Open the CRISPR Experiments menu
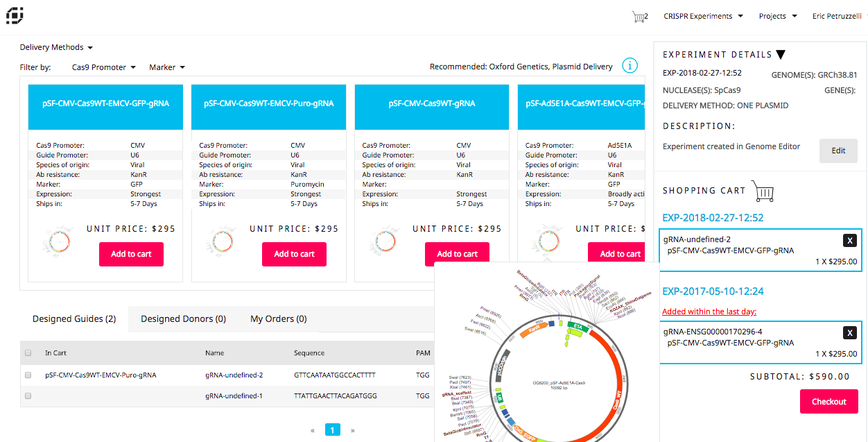The height and width of the screenshot is (442, 868). pos(703,16)
